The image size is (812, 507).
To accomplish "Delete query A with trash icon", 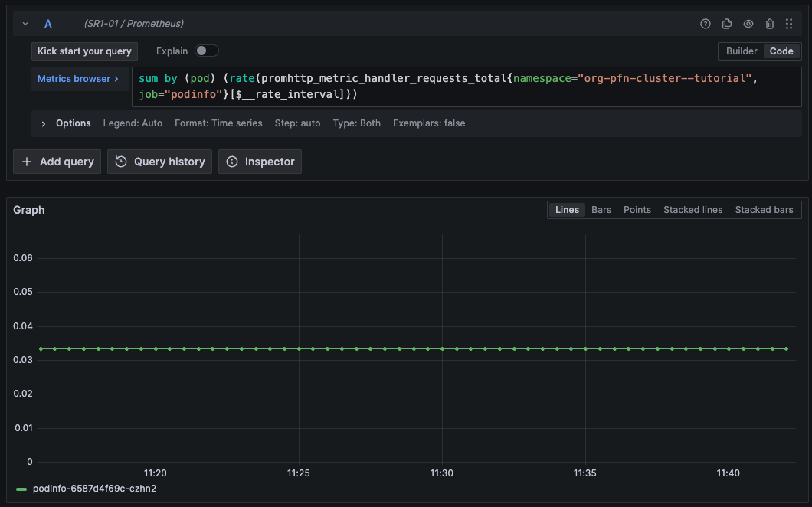I will point(770,24).
